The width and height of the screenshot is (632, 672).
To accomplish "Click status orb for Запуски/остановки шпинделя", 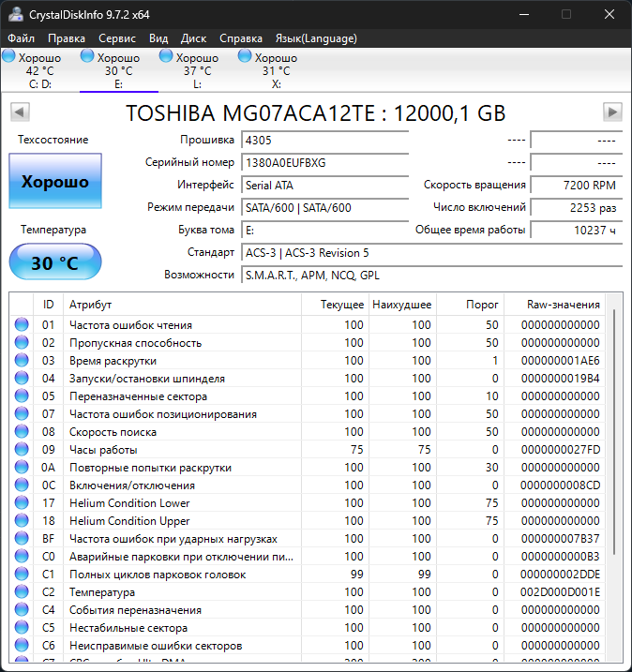I will (22, 378).
